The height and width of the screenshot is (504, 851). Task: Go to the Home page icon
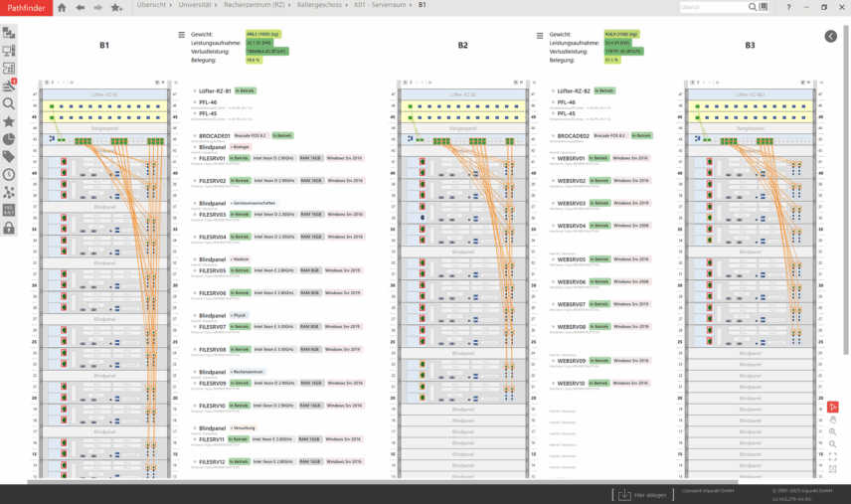[62, 7]
